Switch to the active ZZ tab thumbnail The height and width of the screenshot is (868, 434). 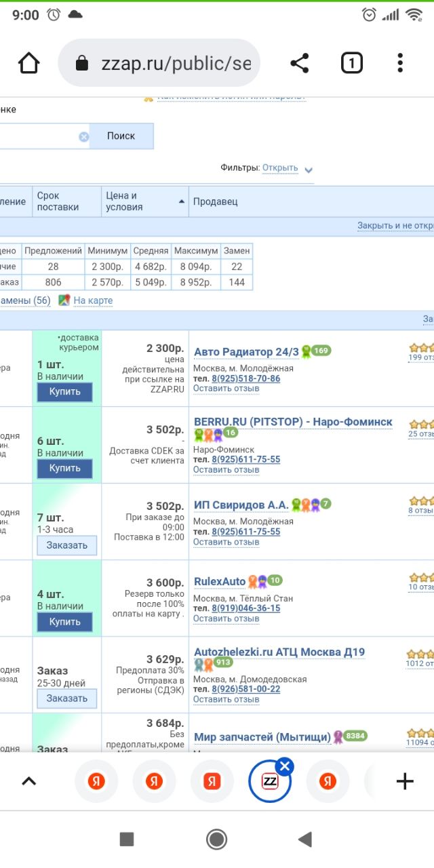(270, 781)
